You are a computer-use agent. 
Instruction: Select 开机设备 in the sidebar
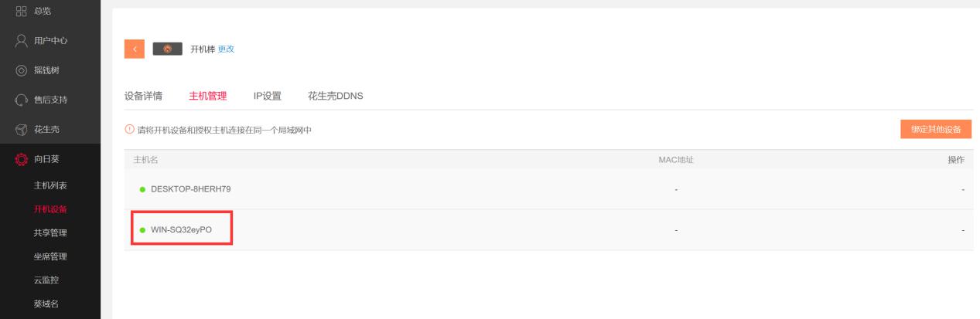[50, 209]
